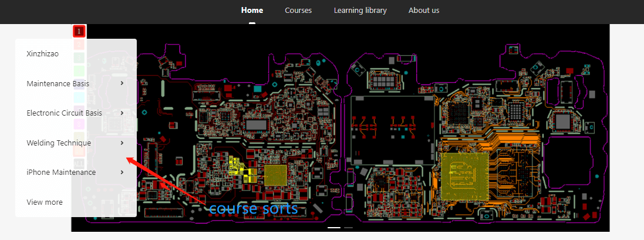
Task: Open the Courses menu item
Action: pos(298,11)
